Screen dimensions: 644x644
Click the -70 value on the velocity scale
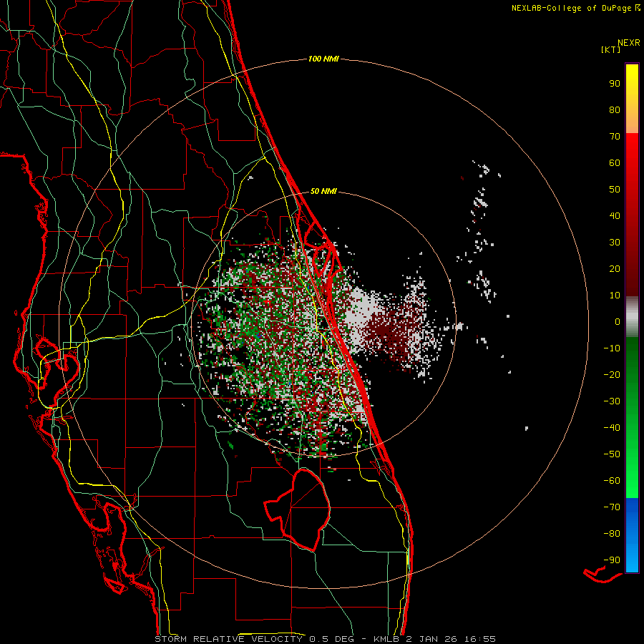[612, 507]
